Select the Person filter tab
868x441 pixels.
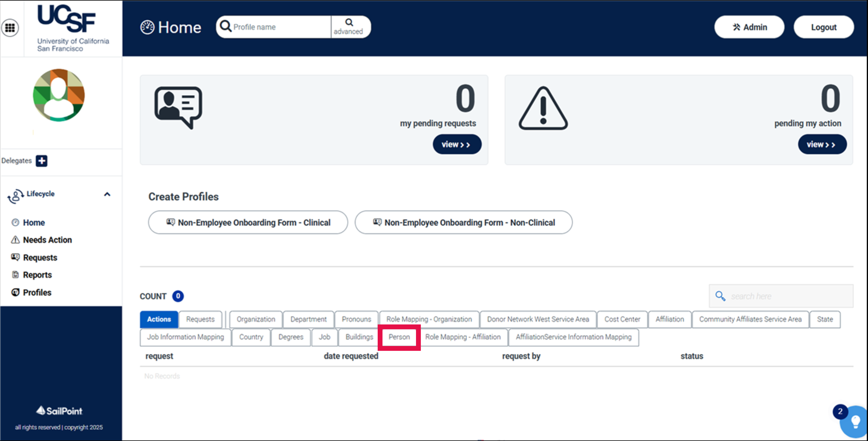pyautogui.click(x=399, y=337)
